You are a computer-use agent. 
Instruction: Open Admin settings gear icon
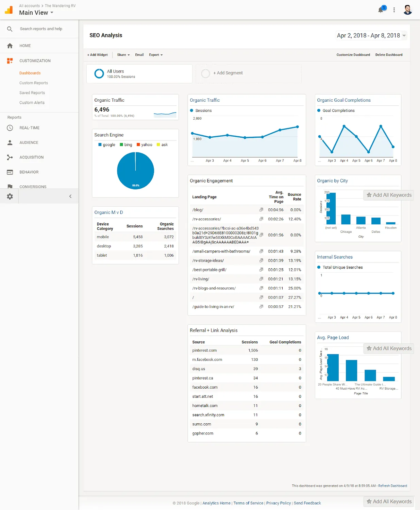[10, 197]
